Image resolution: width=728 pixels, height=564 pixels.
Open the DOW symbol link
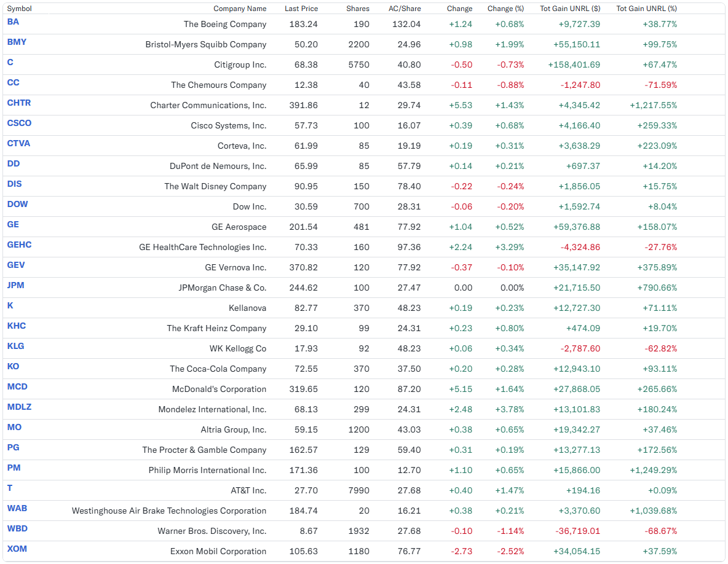[17, 204]
